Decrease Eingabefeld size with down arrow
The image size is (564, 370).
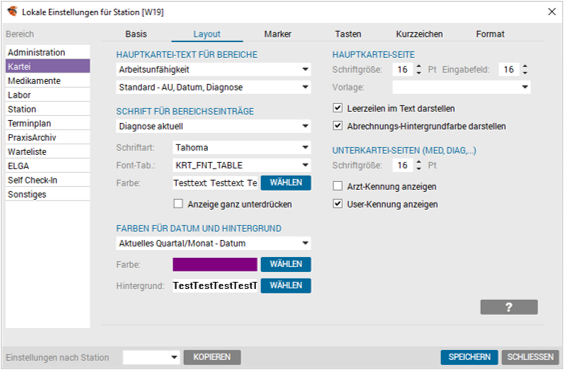525,73
